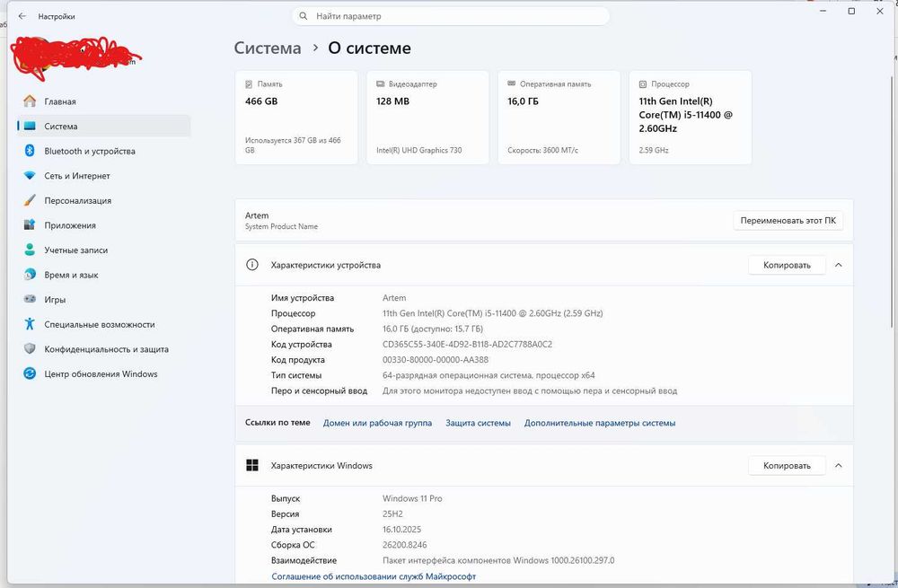Click the search magnifier icon
This screenshot has width=898, height=588.
304,16
